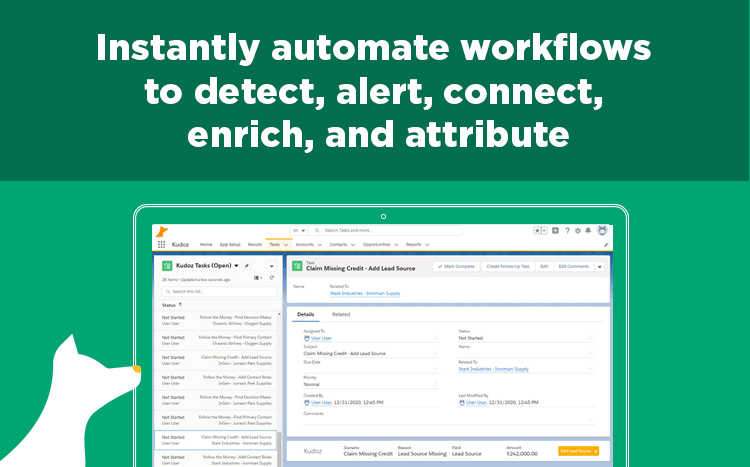Switch to the Details tab
This screenshot has height=467, width=750.
coord(306,314)
